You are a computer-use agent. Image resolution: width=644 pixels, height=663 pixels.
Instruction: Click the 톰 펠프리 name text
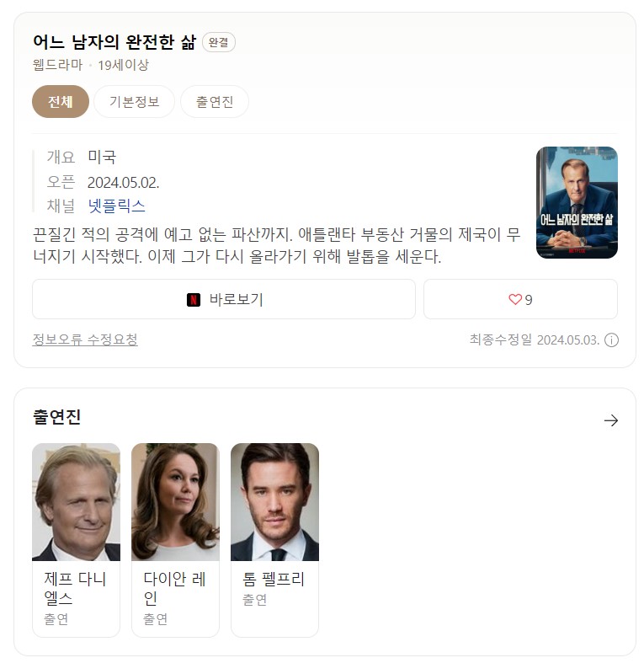[274, 579]
